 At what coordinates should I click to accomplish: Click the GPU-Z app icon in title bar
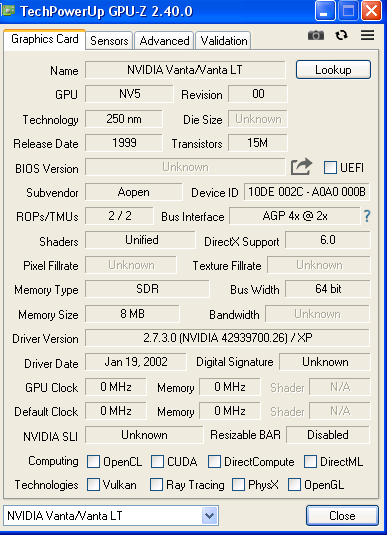coord(8,11)
